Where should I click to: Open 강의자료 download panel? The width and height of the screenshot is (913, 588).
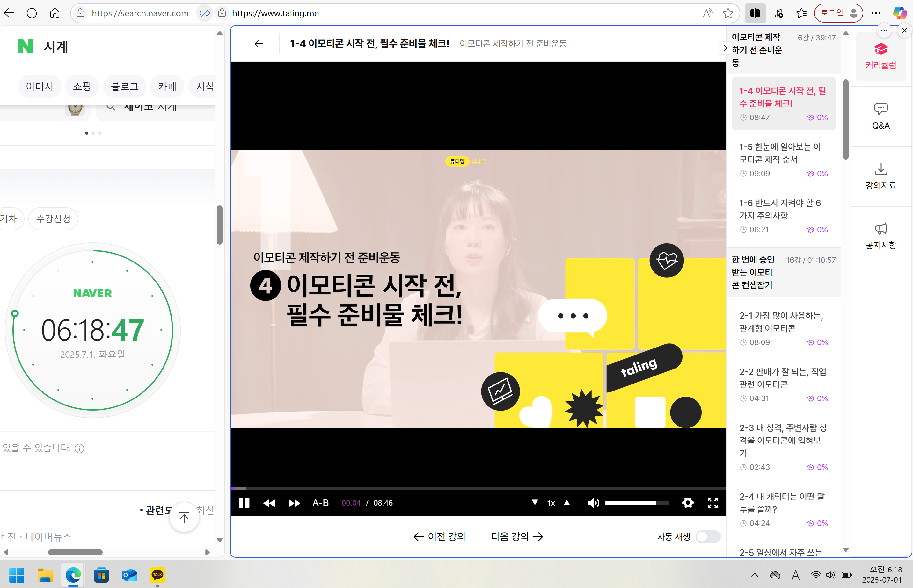click(880, 176)
